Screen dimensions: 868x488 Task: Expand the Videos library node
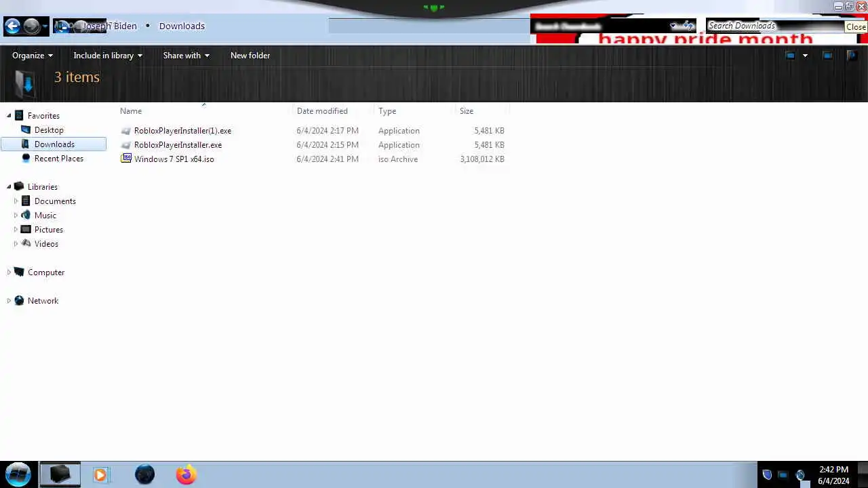(16, 244)
